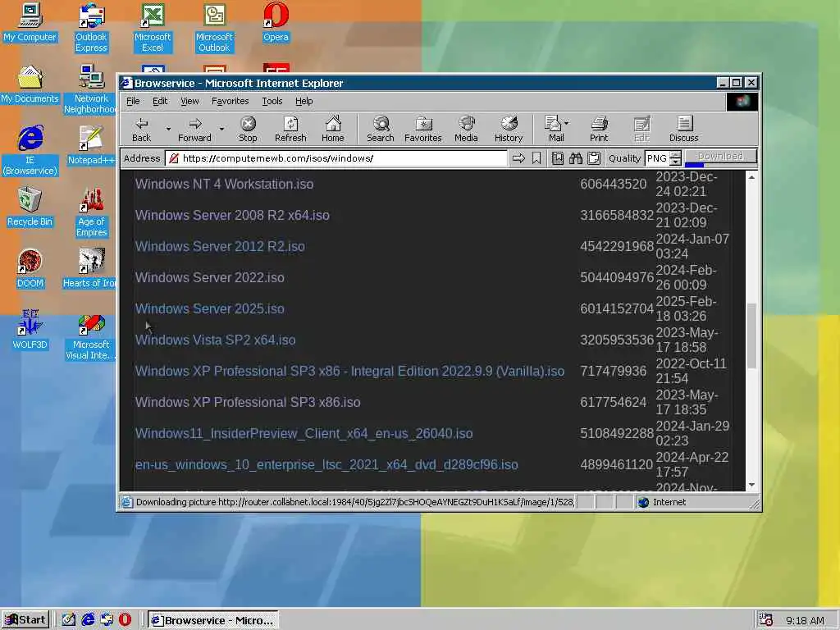Click the bookmark ribbon icon

point(536,158)
